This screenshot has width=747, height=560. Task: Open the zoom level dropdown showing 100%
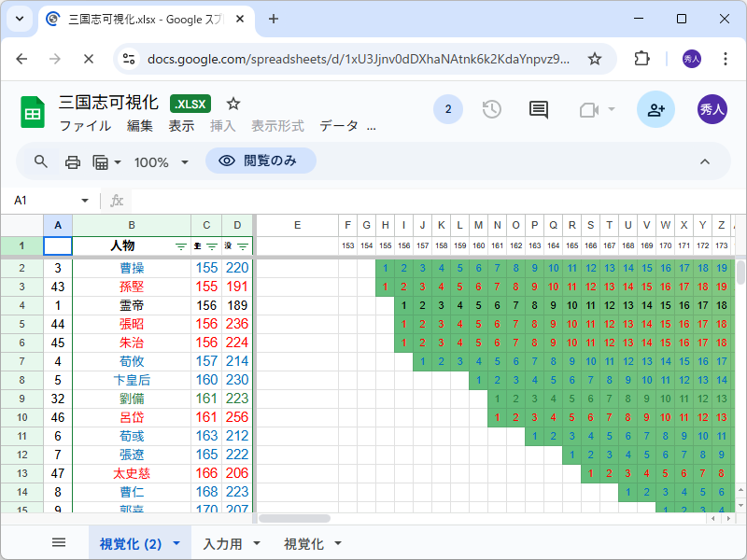pyautogui.click(x=162, y=161)
